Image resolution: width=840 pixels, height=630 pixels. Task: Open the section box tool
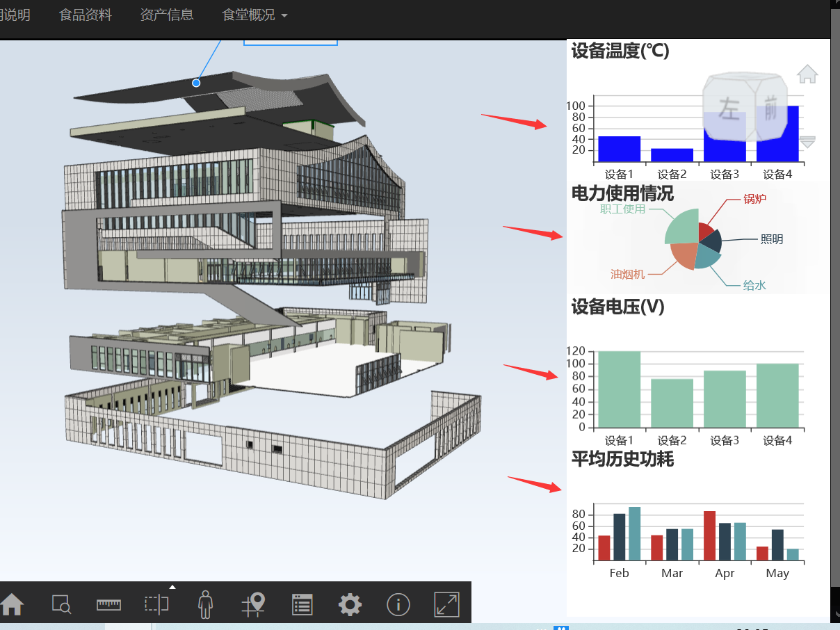point(156,604)
